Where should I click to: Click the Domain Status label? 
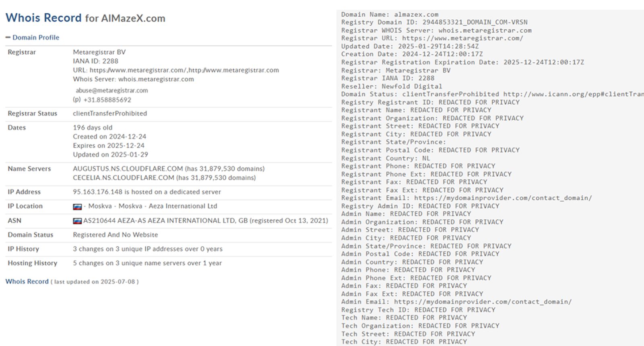(30, 235)
